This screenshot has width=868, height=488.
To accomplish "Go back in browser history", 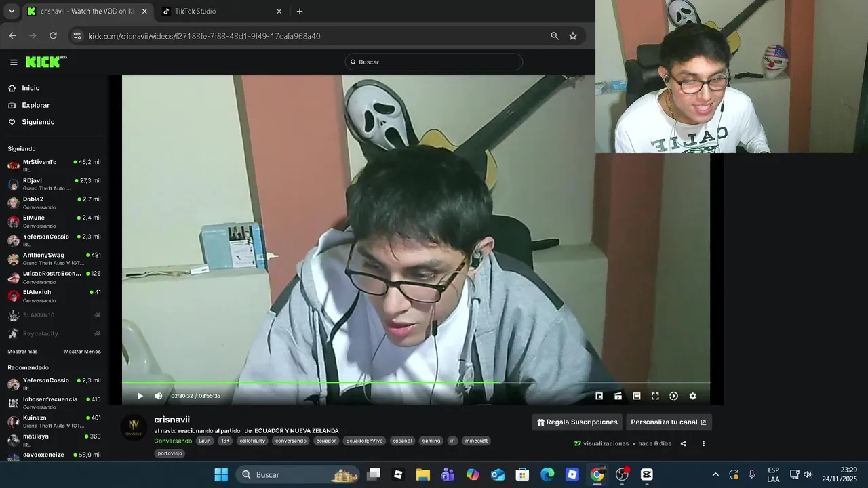I will [x=12, y=36].
